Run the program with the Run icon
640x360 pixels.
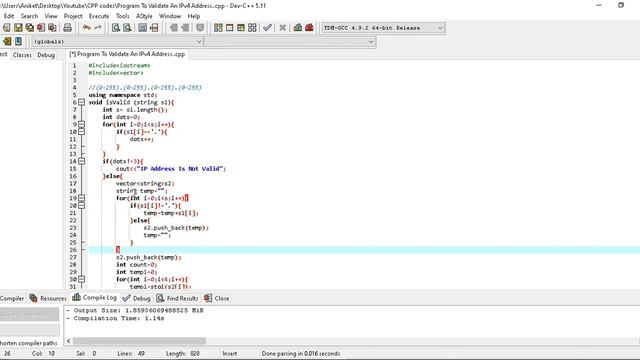tap(230, 27)
